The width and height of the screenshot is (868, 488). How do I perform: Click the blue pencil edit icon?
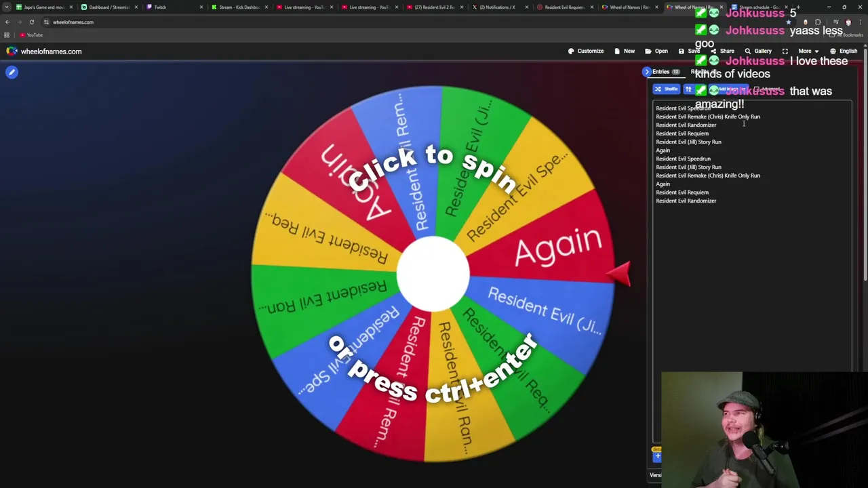[12, 72]
